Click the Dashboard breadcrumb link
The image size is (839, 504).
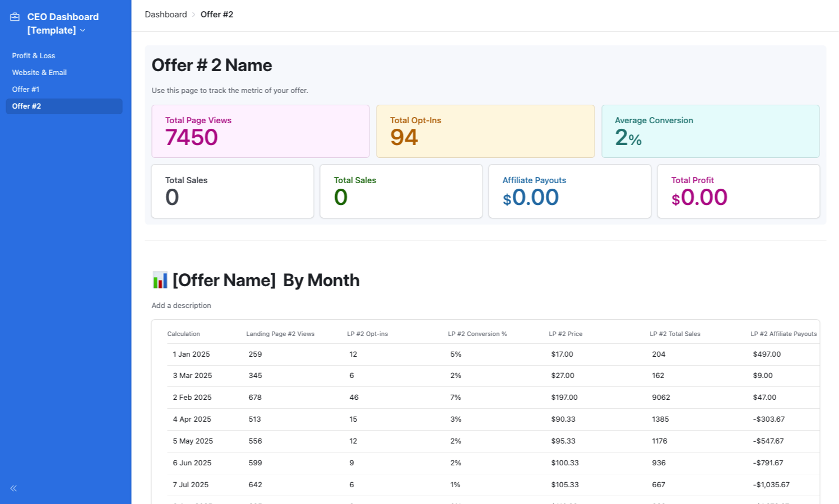165,15
